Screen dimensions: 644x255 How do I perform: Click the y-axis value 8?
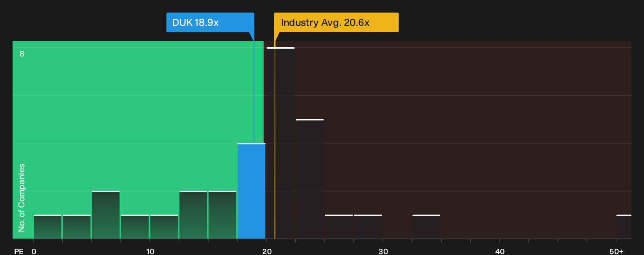point(22,54)
